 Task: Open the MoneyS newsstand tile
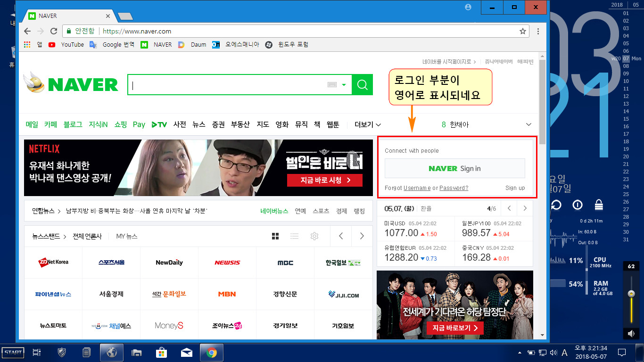click(x=169, y=326)
